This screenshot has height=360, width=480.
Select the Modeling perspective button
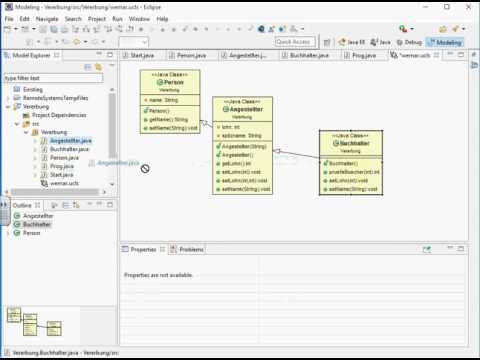[445, 42]
